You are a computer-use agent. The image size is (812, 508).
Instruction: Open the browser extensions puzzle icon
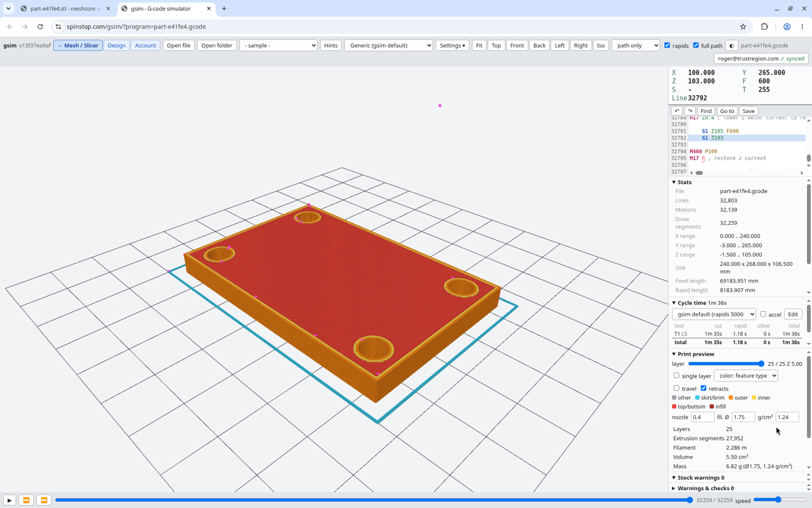pyautogui.click(x=764, y=27)
